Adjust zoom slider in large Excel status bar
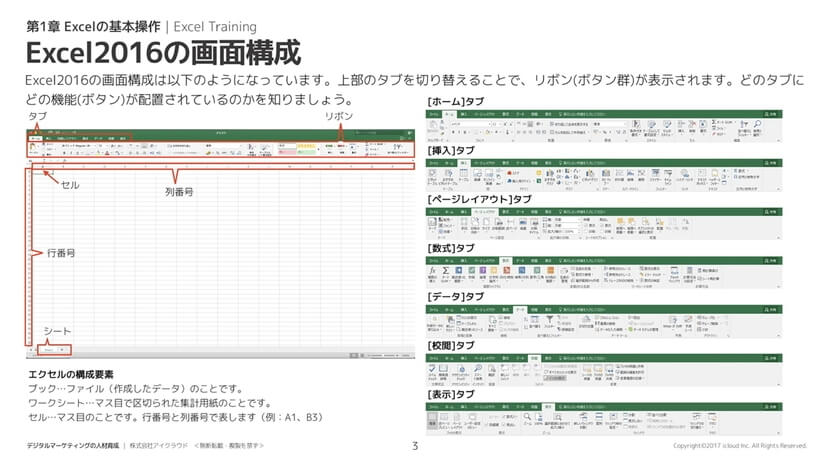This screenshot has width=830, height=467. click(384, 356)
